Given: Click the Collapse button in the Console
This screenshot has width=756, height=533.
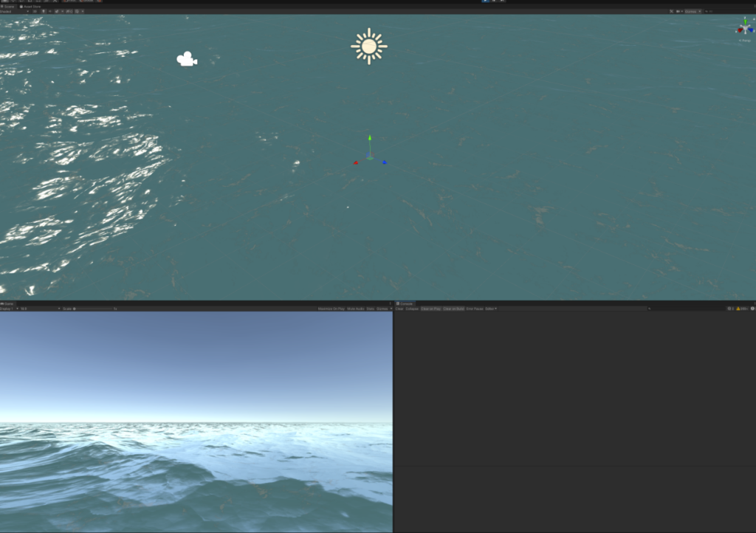Looking at the screenshot, I should click(x=412, y=309).
